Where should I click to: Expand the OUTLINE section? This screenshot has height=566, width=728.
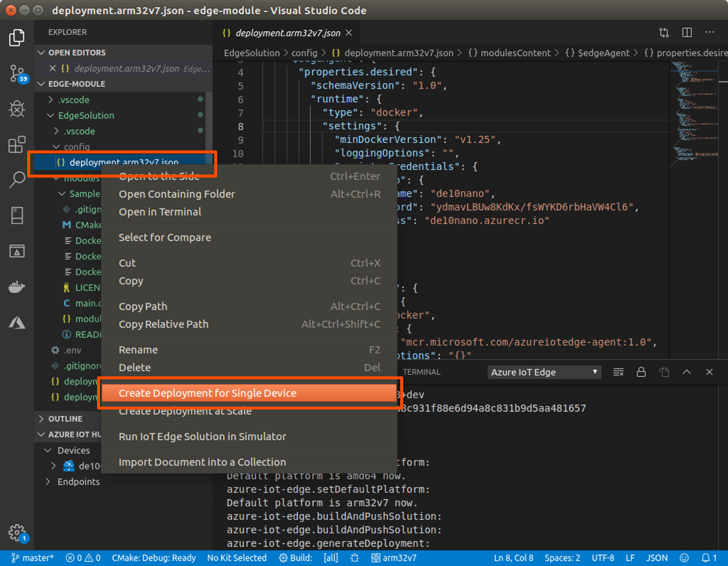point(65,419)
